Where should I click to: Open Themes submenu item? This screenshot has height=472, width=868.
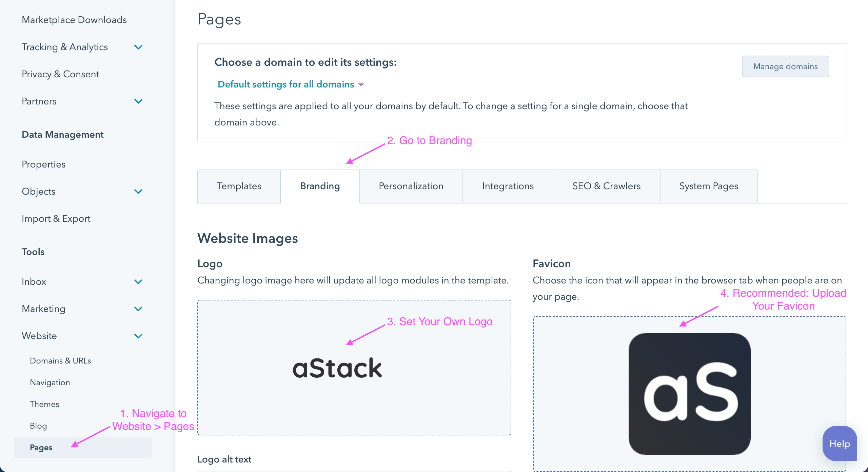coord(44,404)
